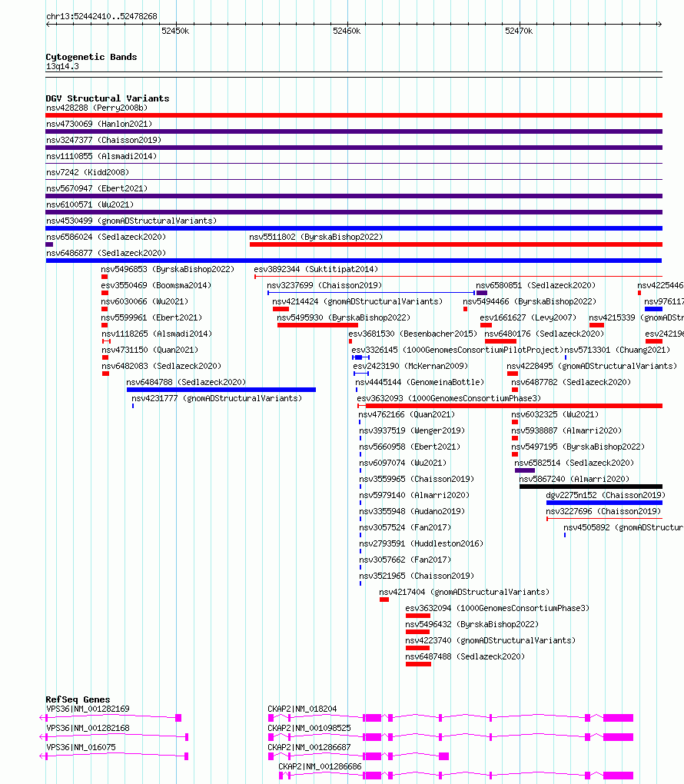Select CKAP2|NM_001098525 transcript label
This screenshot has height=784, width=684.
(x=309, y=728)
